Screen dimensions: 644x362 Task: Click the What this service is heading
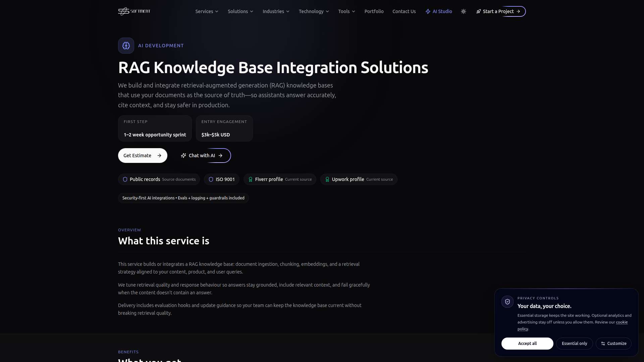click(x=164, y=241)
